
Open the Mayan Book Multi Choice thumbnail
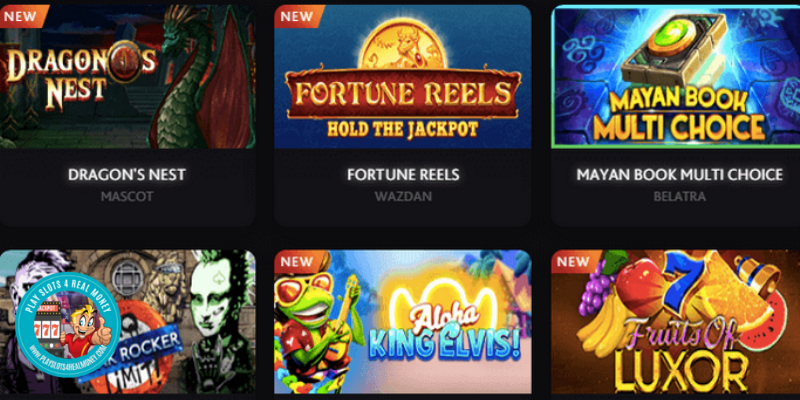tap(676, 77)
